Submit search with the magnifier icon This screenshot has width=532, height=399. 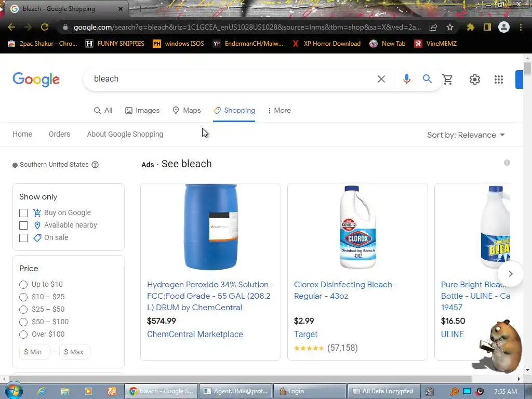click(427, 79)
